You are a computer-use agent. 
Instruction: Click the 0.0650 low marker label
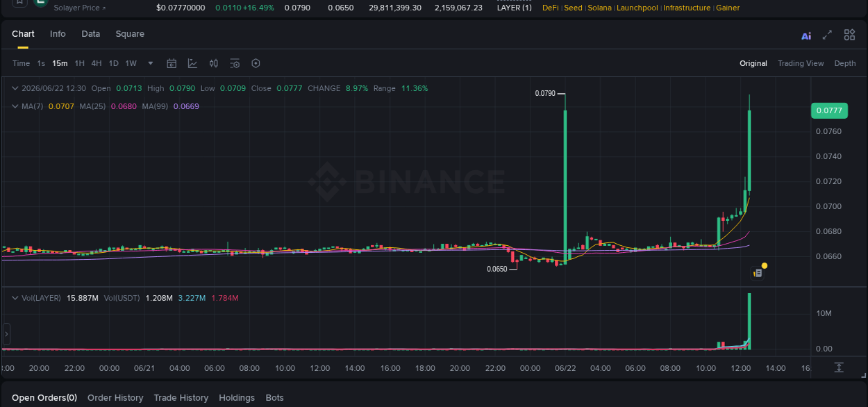496,269
